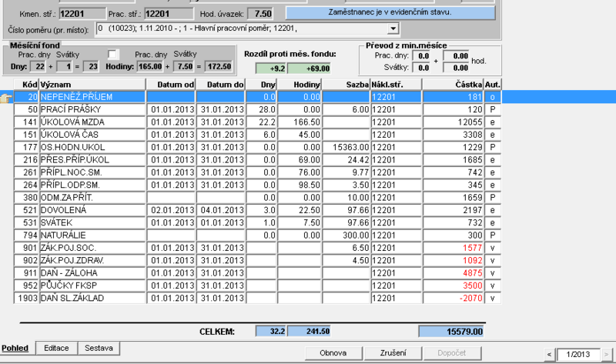Toggle the checkbox in Měsíční fond panel

(x=112, y=54)
